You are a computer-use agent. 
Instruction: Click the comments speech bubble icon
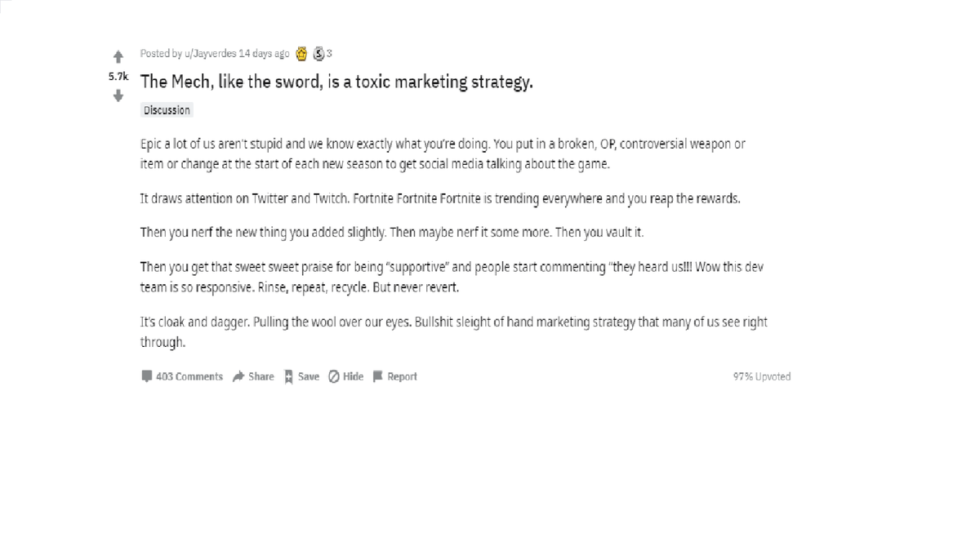point(147,376)
